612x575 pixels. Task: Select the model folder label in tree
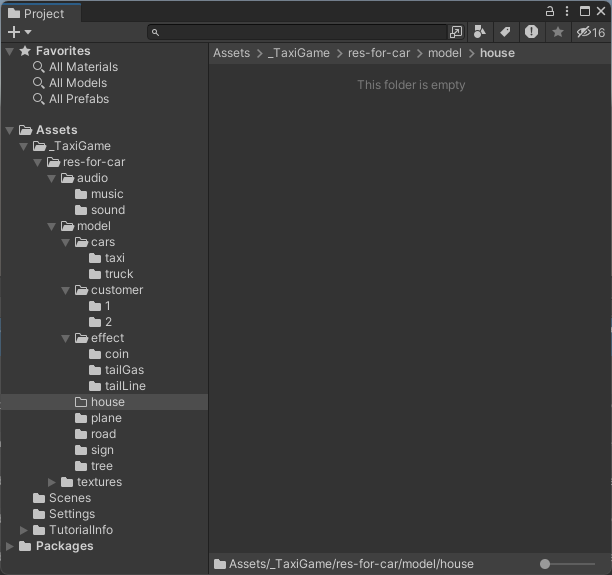(94, 226)
